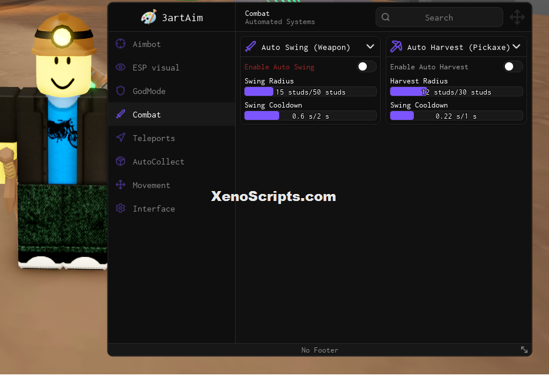The height and width of the screenshot is (392, 549).
Task: Open the Aimbot tab
Action: tap(172, 44)
